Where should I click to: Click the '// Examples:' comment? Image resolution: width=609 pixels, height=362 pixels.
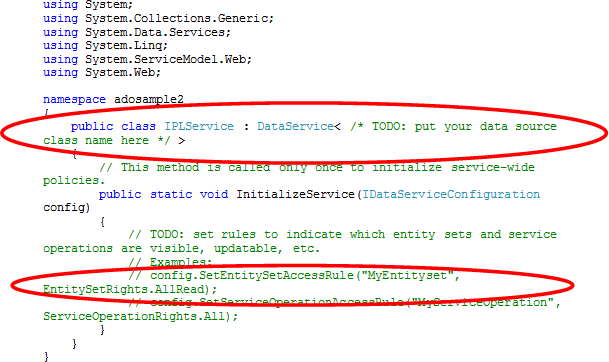pos(170,262)
